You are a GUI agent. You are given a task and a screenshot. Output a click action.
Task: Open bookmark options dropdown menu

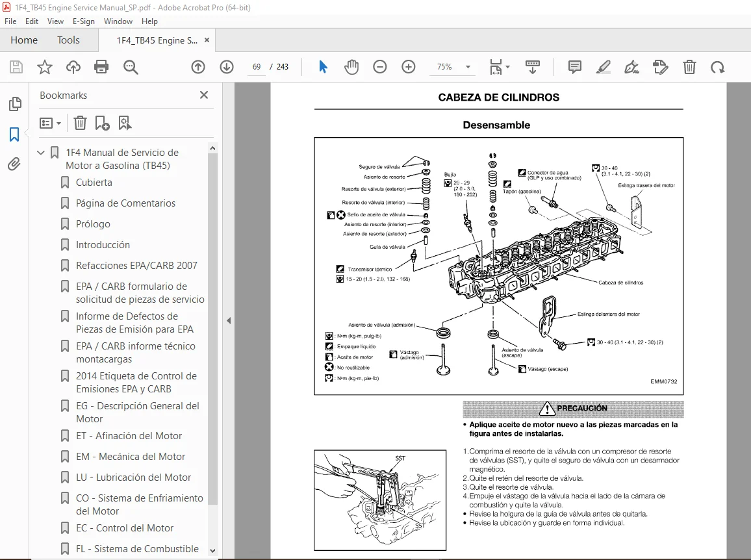tap(50, 123)
